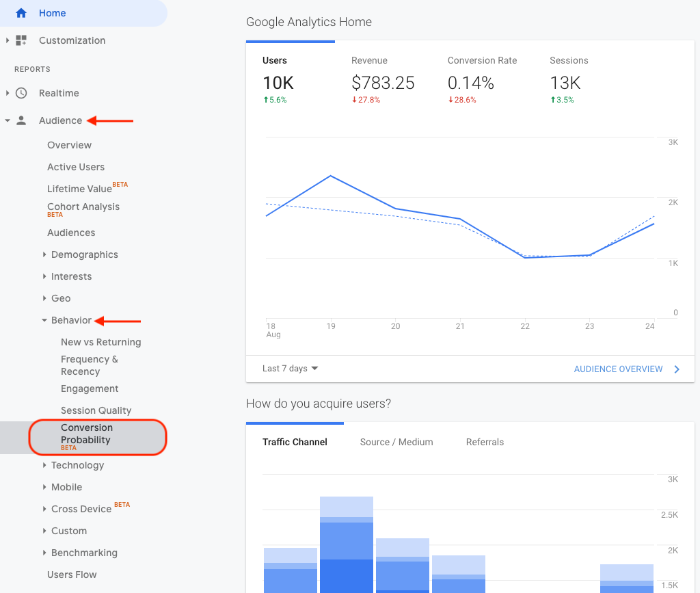The height and width of the screenshot is (593, 700).
Task: Click the AUDIENCE OVERVIEW link
Action: 618,369
